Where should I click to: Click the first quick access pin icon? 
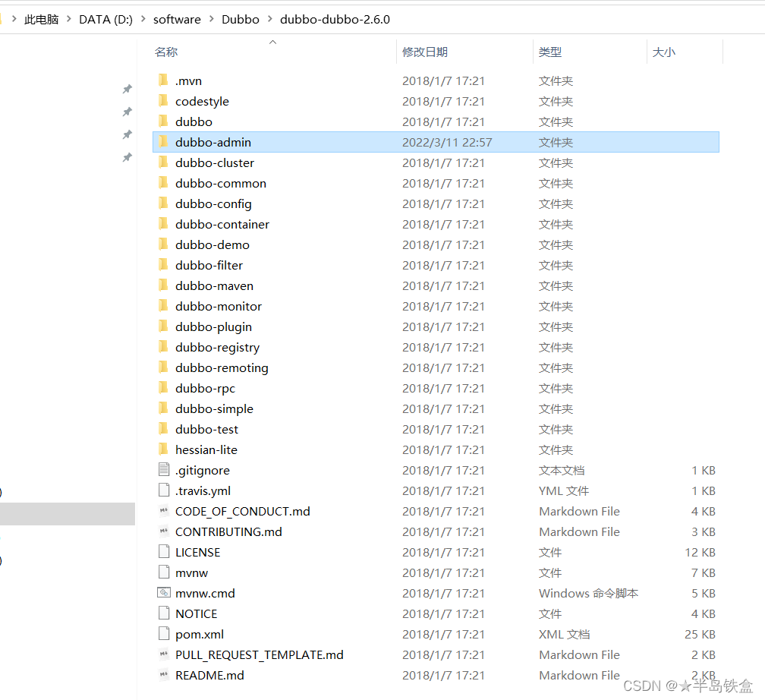coord(127,89)
